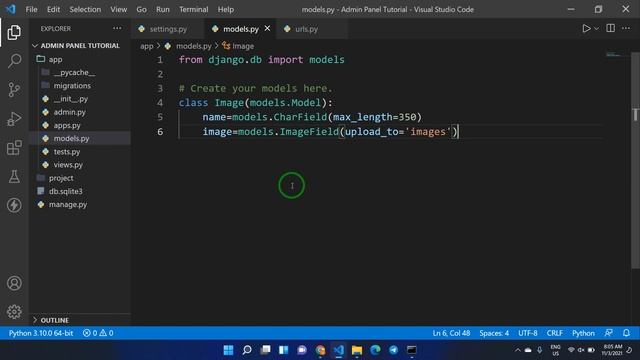Open the lightning bolt extension view
Viewport: 640px width, 360px height.
pos(14,205)
